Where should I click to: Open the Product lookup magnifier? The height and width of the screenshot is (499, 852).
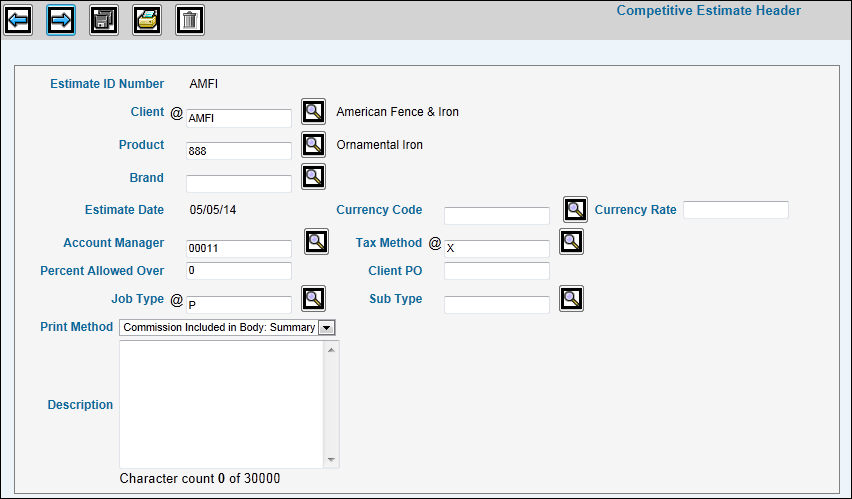[x=314, y=145]
